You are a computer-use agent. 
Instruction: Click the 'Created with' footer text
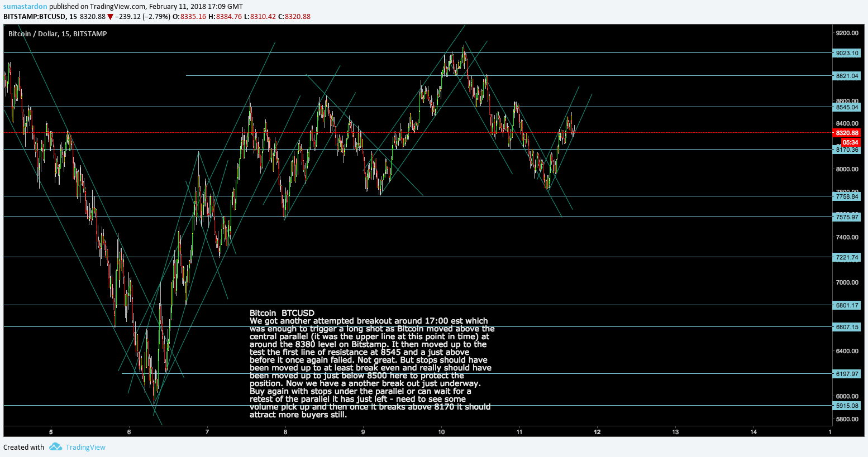pos(23,447)
